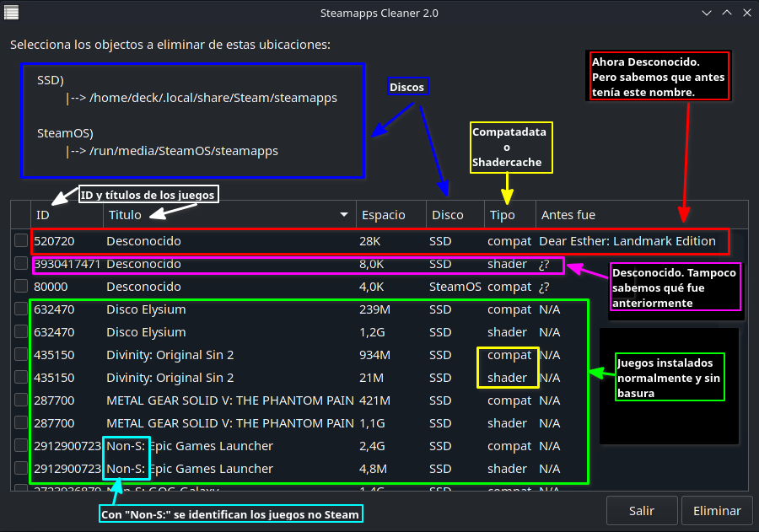The width and height of the screenshot is (759, 532).
Task: Tick checkbox for ID 520720 row
Action: coord(21,240)
